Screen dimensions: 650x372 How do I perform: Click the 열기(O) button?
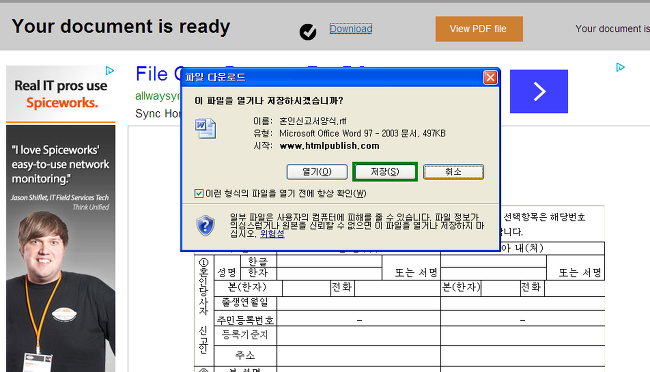(x=317, y=172)
